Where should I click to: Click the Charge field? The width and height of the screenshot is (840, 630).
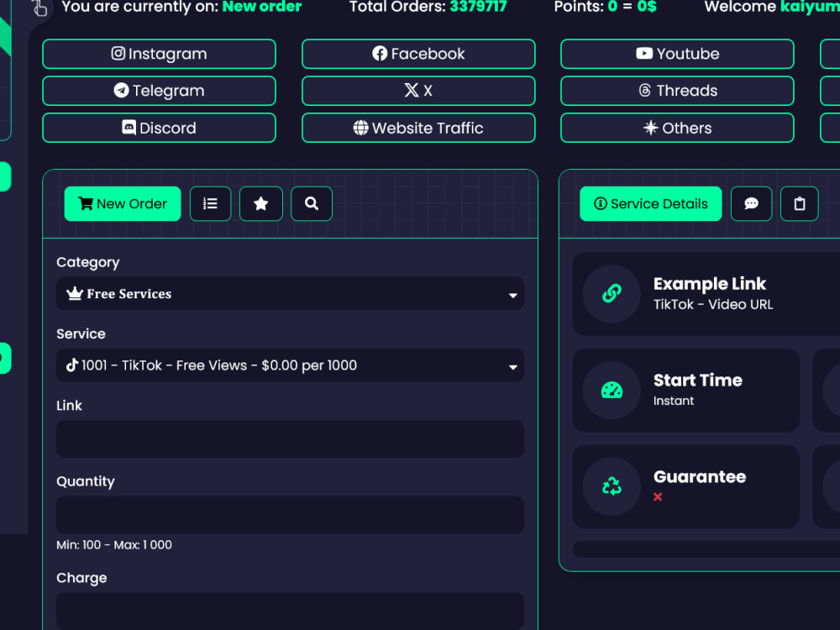[x=291, y=611]
